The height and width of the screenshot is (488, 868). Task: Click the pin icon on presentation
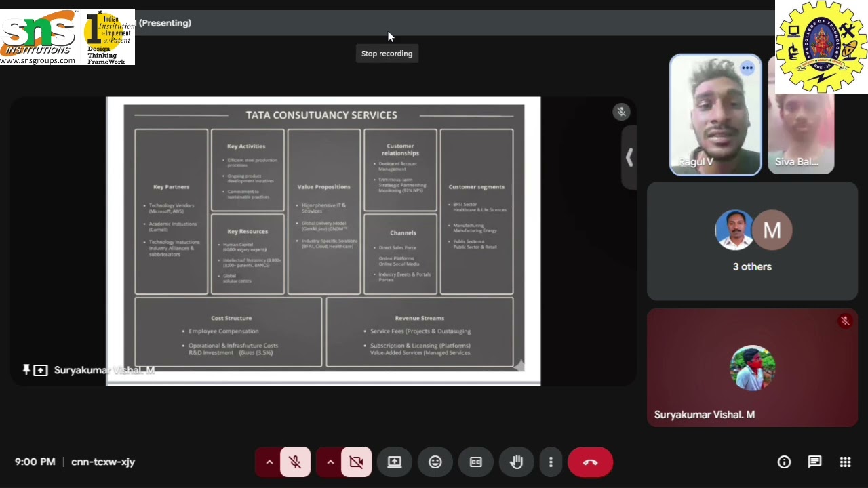click(x=26, y=370)
